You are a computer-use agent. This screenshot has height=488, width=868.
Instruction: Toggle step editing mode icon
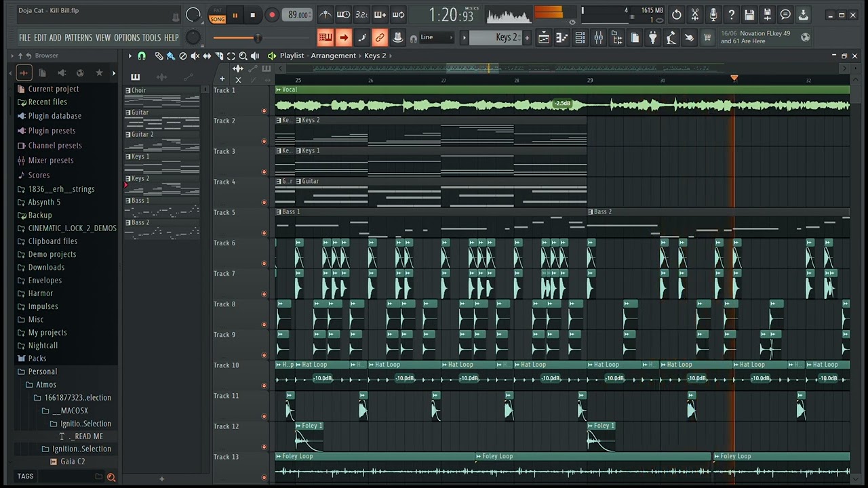362,37
